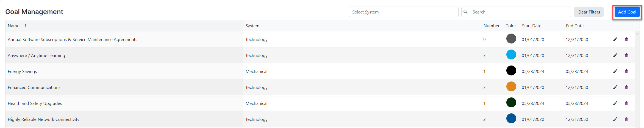Delete the Energy Savings goal

tap(626, 71)
